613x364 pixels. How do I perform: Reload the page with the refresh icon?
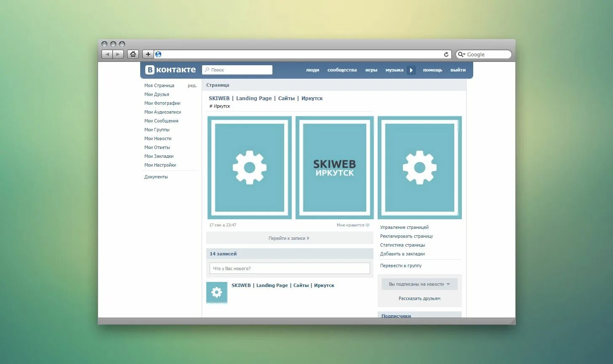pos(446,54)
